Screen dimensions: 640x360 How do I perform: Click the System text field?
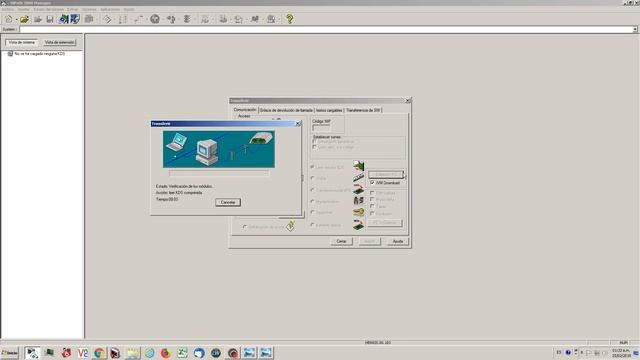pos(326,29)
